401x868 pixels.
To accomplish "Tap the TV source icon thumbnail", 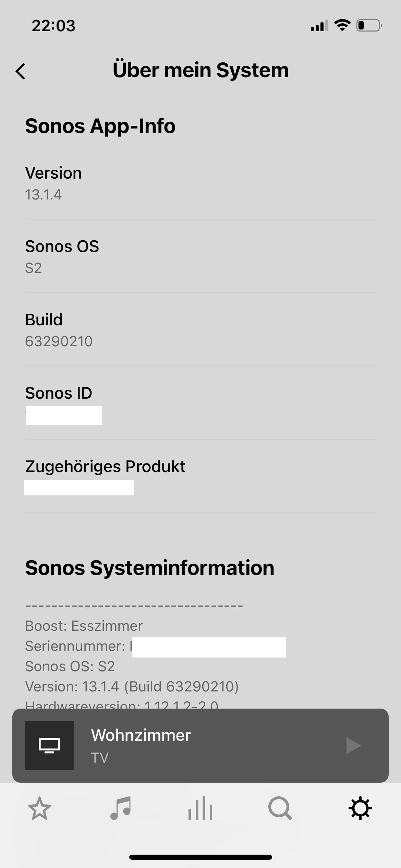I will 49,746.
